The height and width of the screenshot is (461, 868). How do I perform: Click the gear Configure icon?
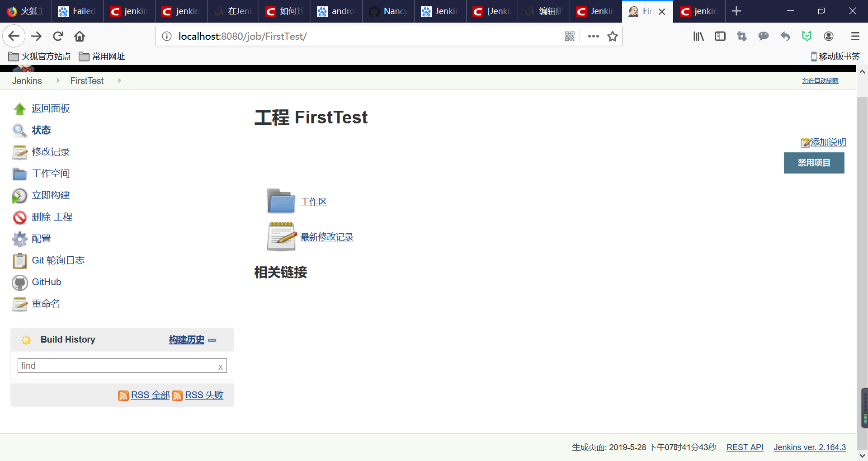pos(19,239)
